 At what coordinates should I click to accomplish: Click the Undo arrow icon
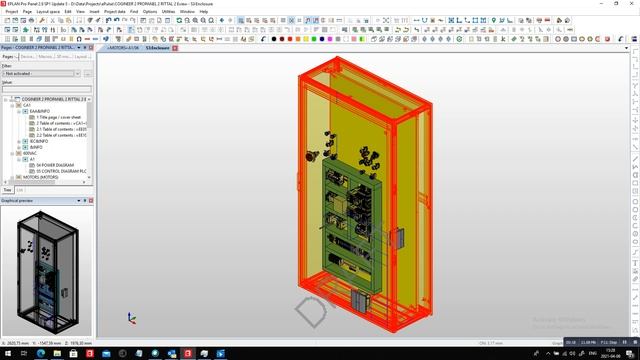pos(109,20)
